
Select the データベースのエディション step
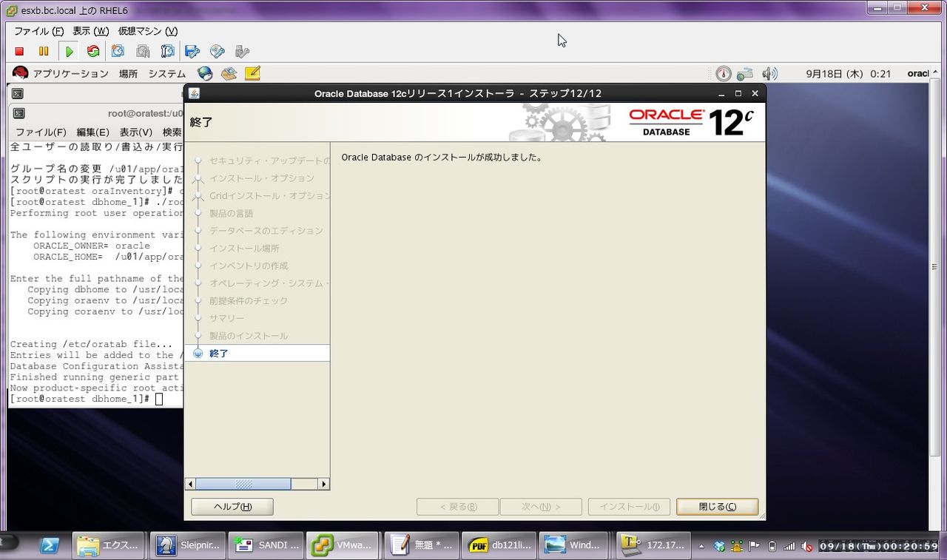point(266,231)
